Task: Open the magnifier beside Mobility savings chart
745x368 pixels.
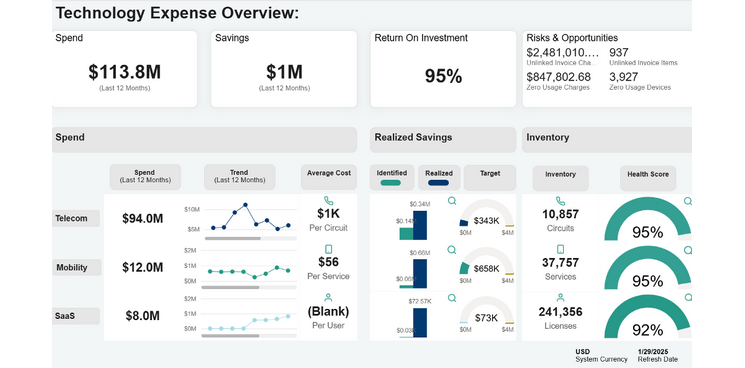Action: 452,249
